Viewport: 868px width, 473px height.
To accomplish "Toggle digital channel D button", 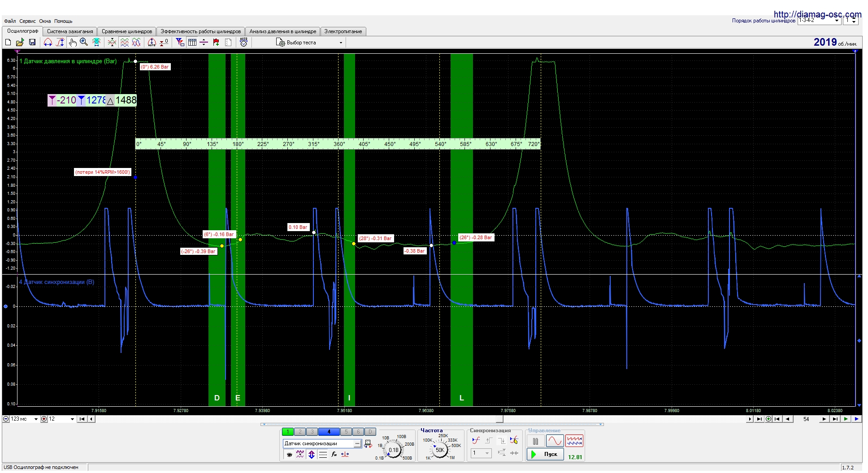I will [370, 432].
